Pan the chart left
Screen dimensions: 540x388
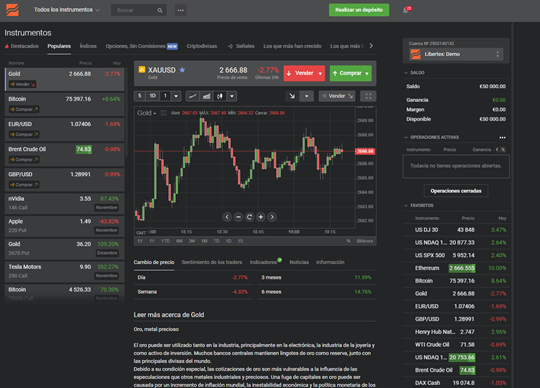tap(227, 217)
